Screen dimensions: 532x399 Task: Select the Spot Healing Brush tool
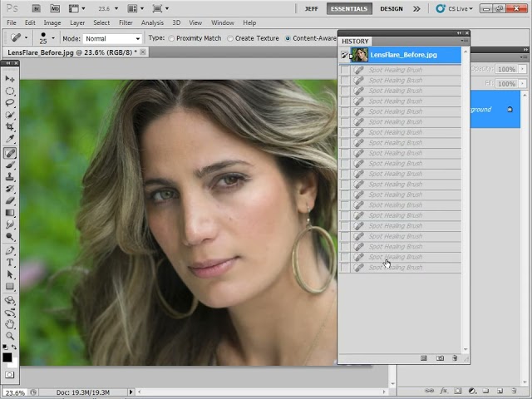pos(10,153)
